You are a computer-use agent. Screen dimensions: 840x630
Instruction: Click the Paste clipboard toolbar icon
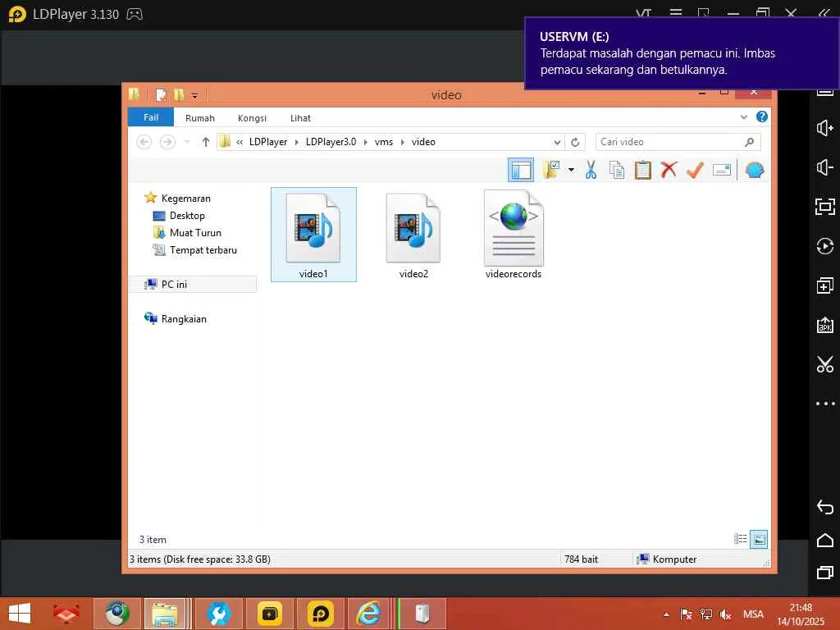pos(643,170)
